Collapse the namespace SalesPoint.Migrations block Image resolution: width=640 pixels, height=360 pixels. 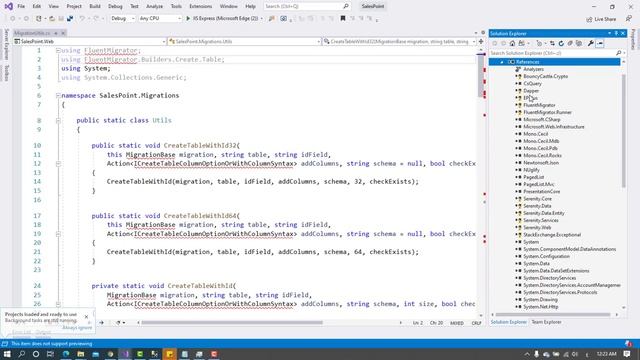(58, 96)
